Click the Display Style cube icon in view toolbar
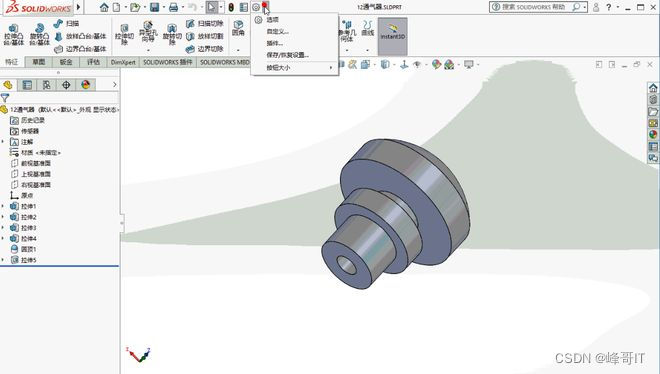This screenshot has height=374, width=660. (x=385, y=64)
